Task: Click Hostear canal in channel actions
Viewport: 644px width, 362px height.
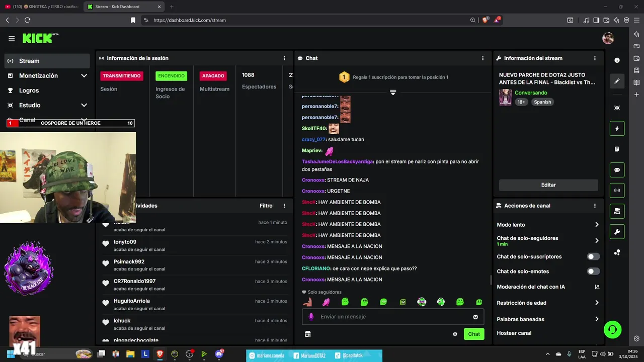Action: tap(514, 333)
